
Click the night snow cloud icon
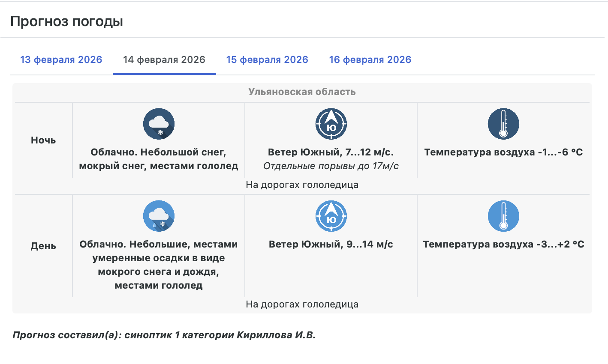point(159,124)
